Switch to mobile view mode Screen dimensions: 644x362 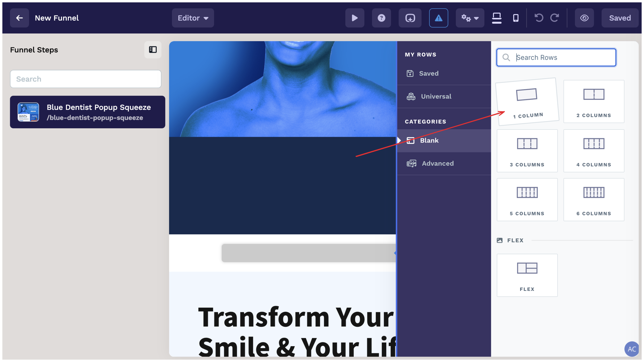point(515,18)
